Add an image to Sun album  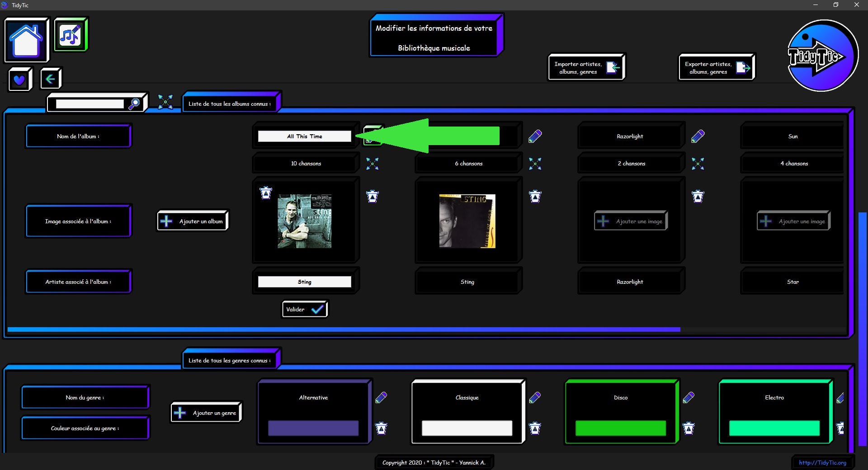coord(794,221)
